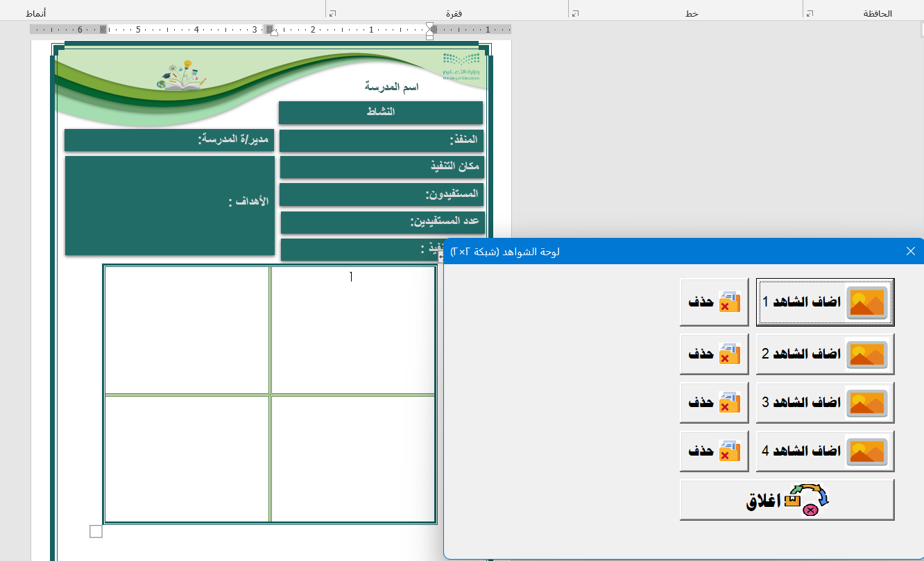Image resolution: width=924 pixels, height=561 pixels.
Task: Click the Add Evidence 3 picture button
Action: (825, 402)
